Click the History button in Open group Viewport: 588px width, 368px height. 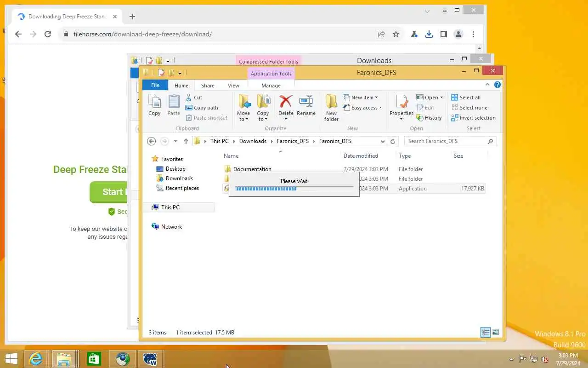point(429,118)
